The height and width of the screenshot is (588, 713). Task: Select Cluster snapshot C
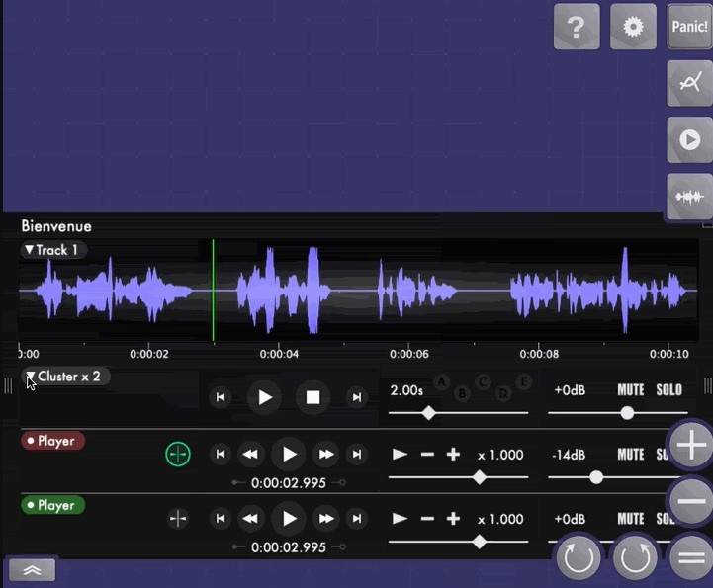click(x=483, y=382)
